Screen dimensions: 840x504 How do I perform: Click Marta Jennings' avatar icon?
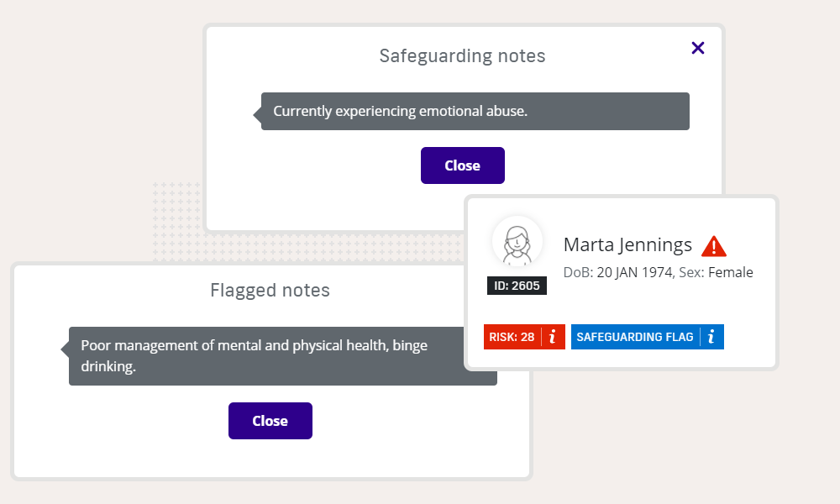[x=517, y=242]
